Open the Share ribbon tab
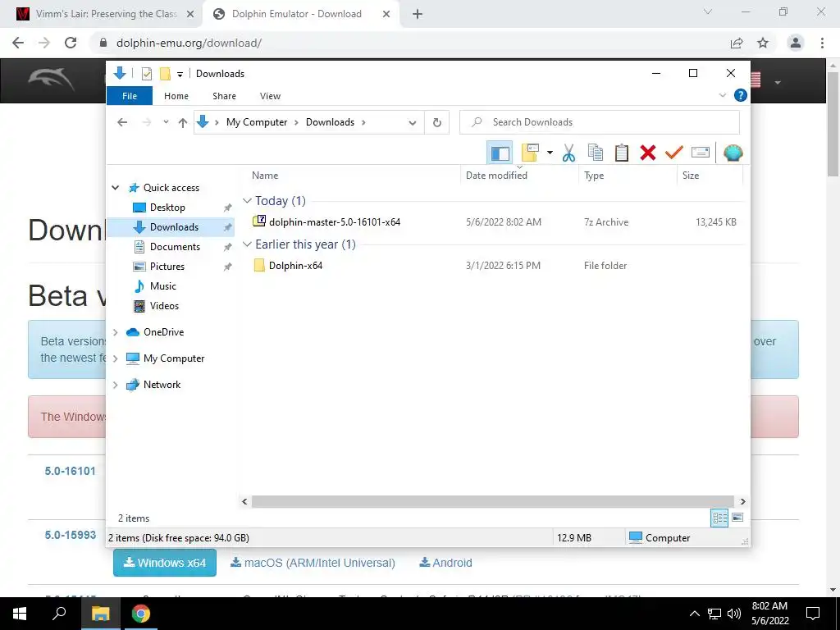 (x=224, y=96)
